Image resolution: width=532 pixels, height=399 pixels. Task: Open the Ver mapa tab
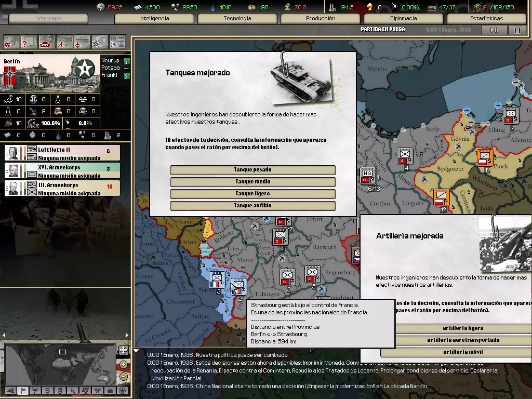[x=48, y=18]
